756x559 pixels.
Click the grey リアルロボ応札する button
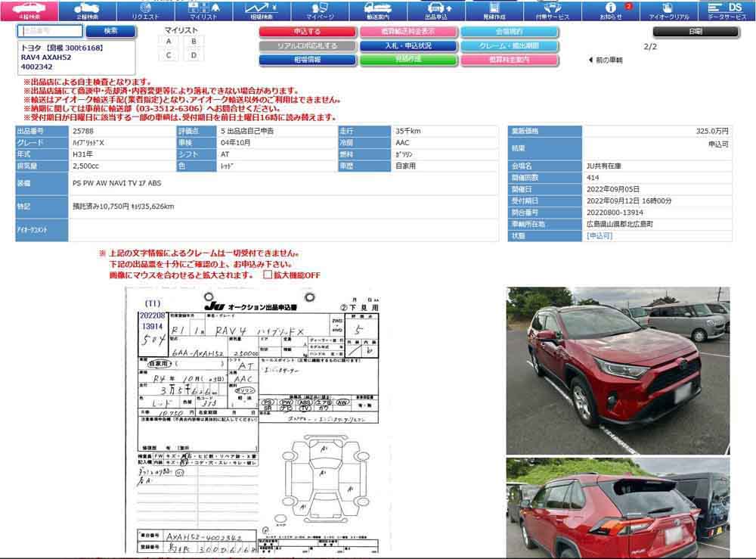308,46
